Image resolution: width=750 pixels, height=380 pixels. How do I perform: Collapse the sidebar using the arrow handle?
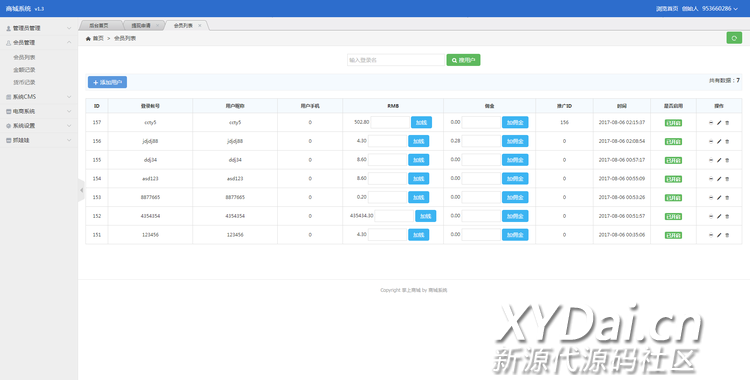(81, 190)
